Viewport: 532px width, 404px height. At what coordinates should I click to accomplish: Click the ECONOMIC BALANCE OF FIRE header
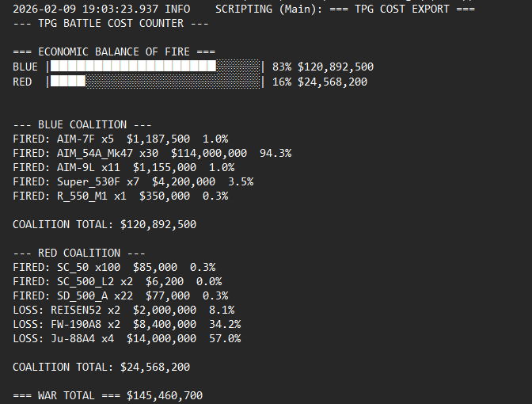(x=114, y=51)
